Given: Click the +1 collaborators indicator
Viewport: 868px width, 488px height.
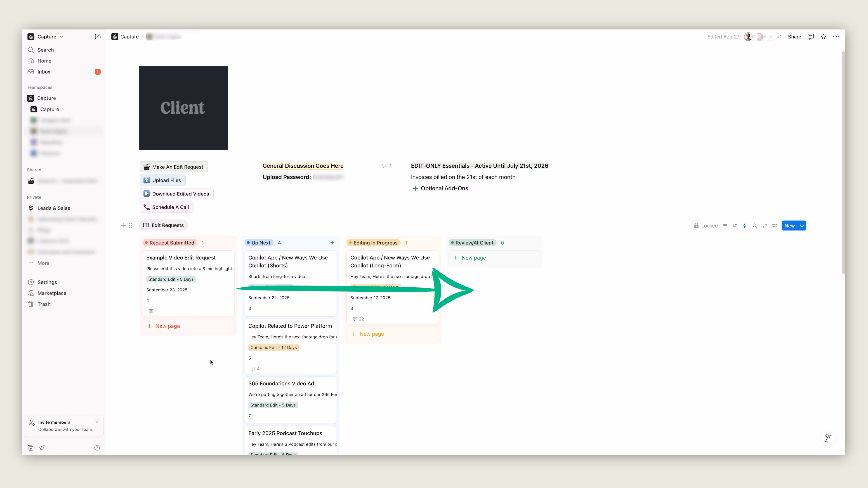Looking at the screenshot, I should (779, 37).
